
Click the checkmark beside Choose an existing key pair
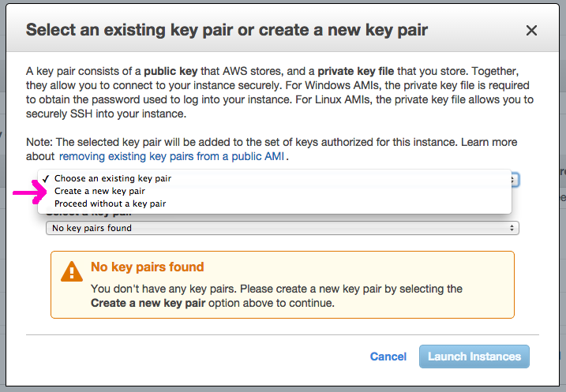47,178
